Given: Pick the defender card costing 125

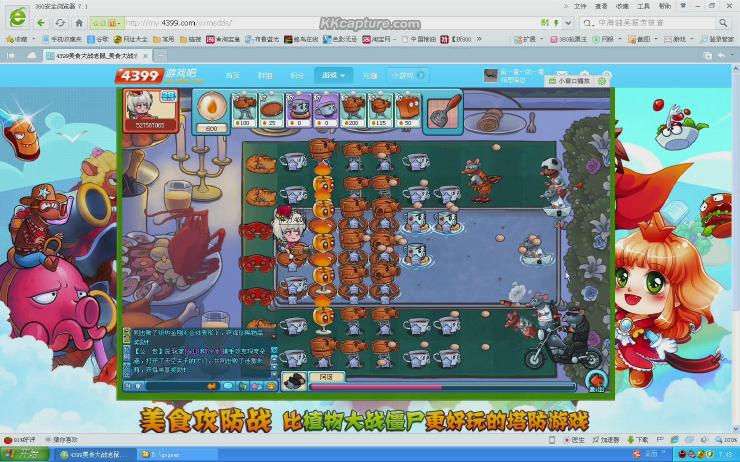Looking at the screenshot, I should (x=380, y=110).
